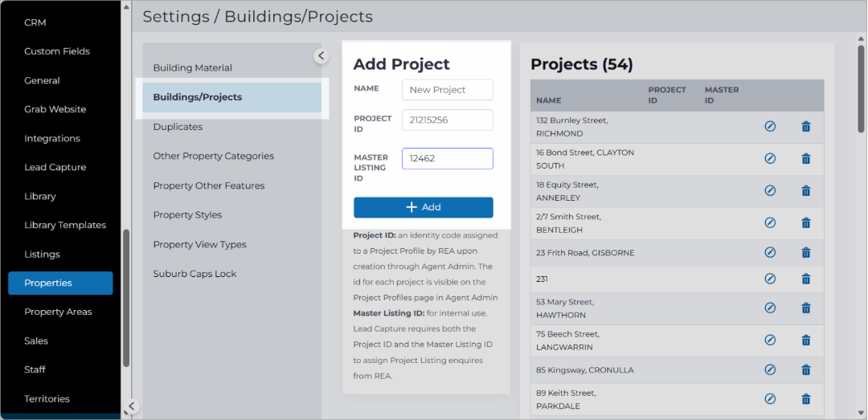Delete the project named 231
This screenshot has width=868, height=420.
806,279
